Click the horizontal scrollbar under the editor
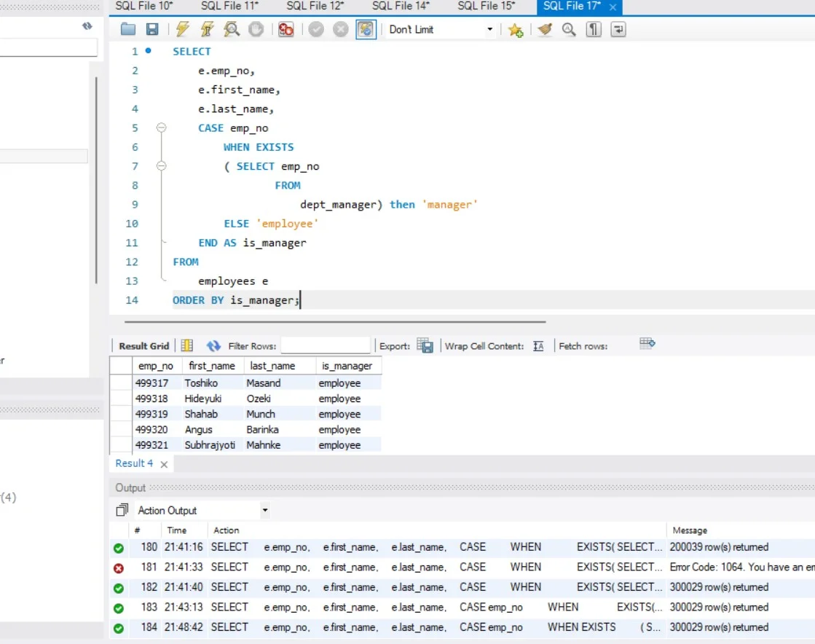 coord(335,321)
